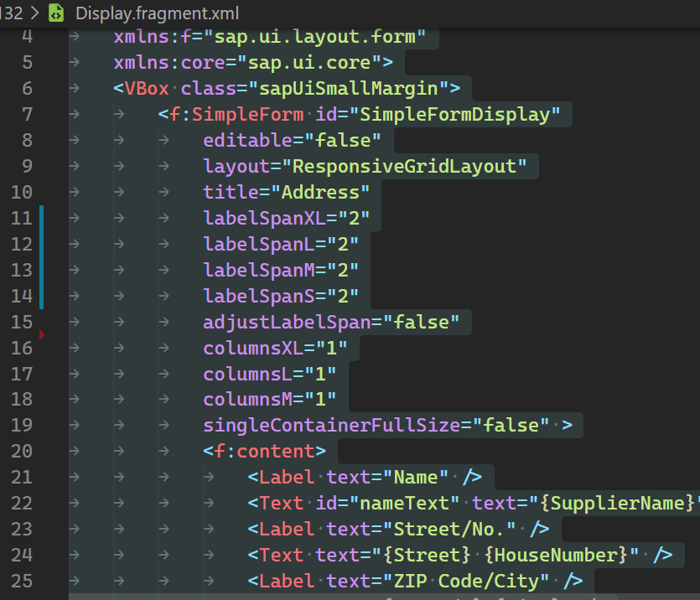The image size is (700, 600).
Task: Click the red deleted-lines marker below line 15
Action: [x=42, y=334]
